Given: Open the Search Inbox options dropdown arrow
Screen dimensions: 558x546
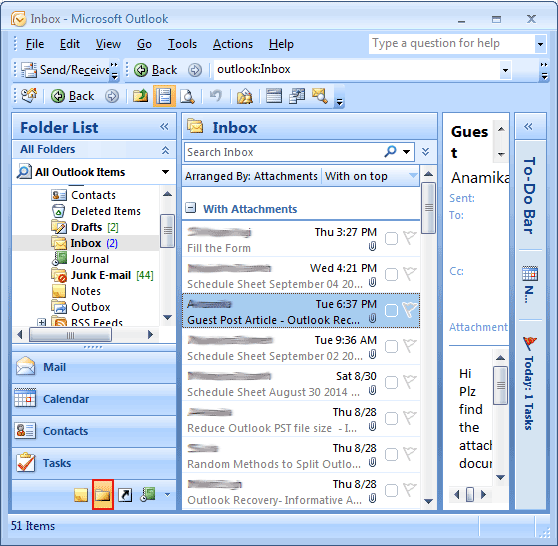Looking at the screenshot, I should [406, 152].
